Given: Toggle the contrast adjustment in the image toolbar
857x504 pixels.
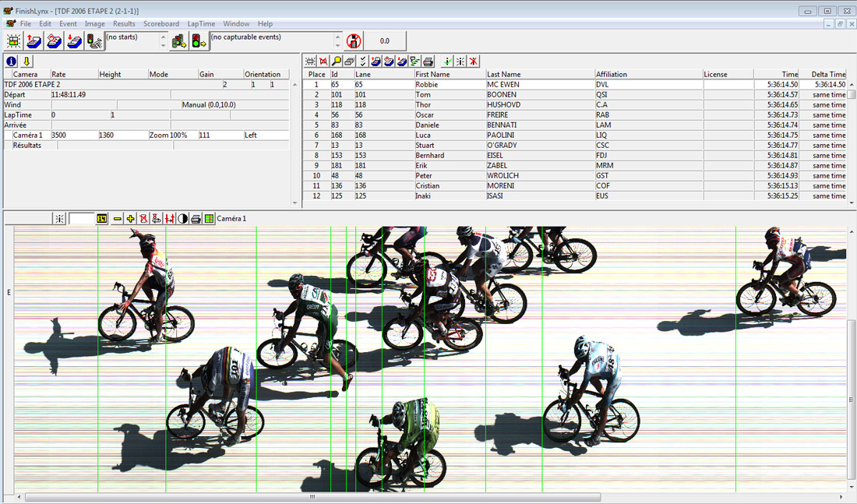Looking at the screenshot, I should (x=182, y=219).
